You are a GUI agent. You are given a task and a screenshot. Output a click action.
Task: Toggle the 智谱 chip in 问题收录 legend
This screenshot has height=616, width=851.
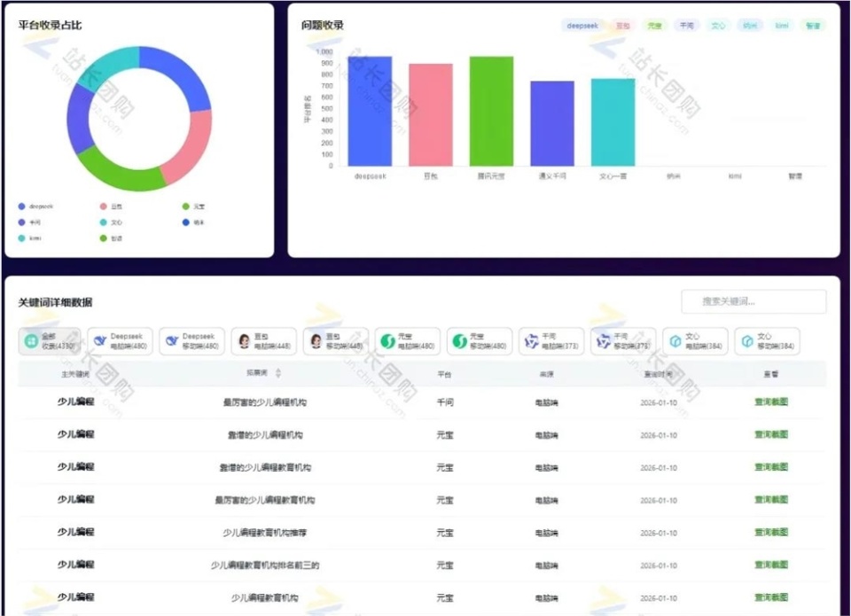tap(813, 25)
